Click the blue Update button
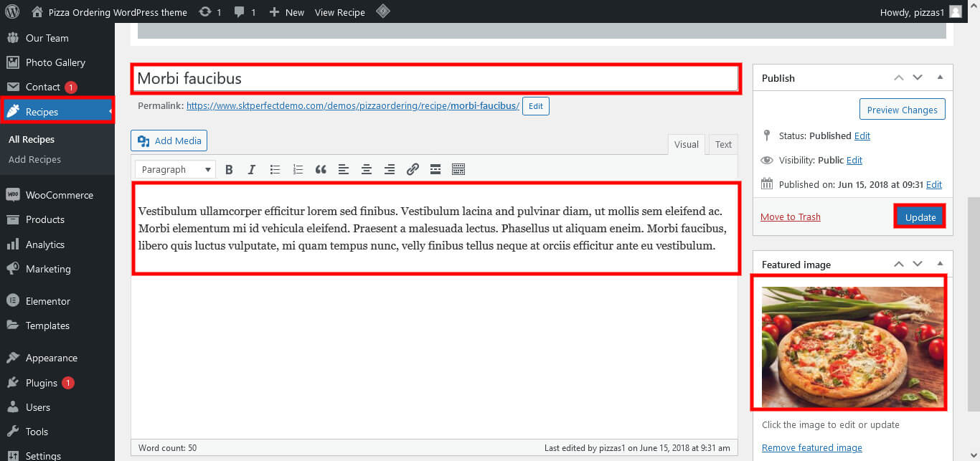 coord(920,217)
